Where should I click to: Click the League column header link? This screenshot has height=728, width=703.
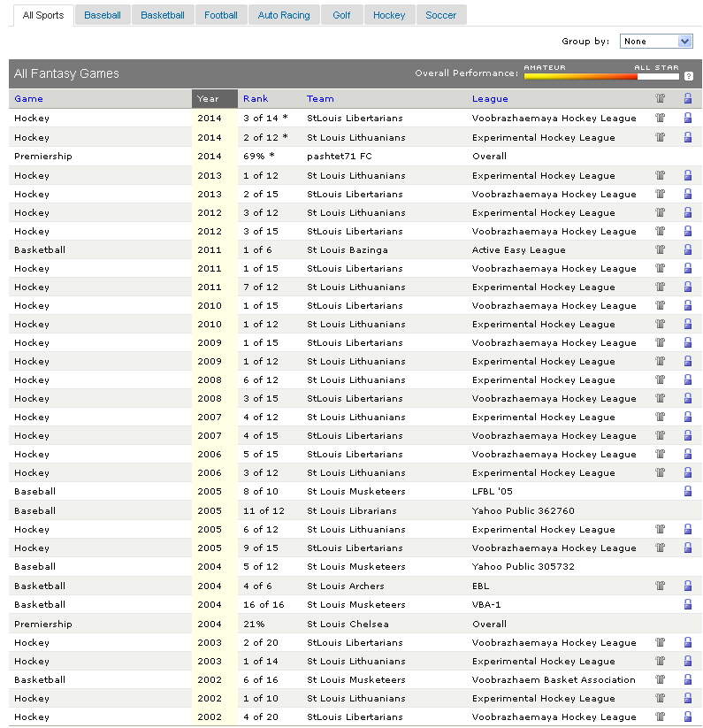(490, 99)
